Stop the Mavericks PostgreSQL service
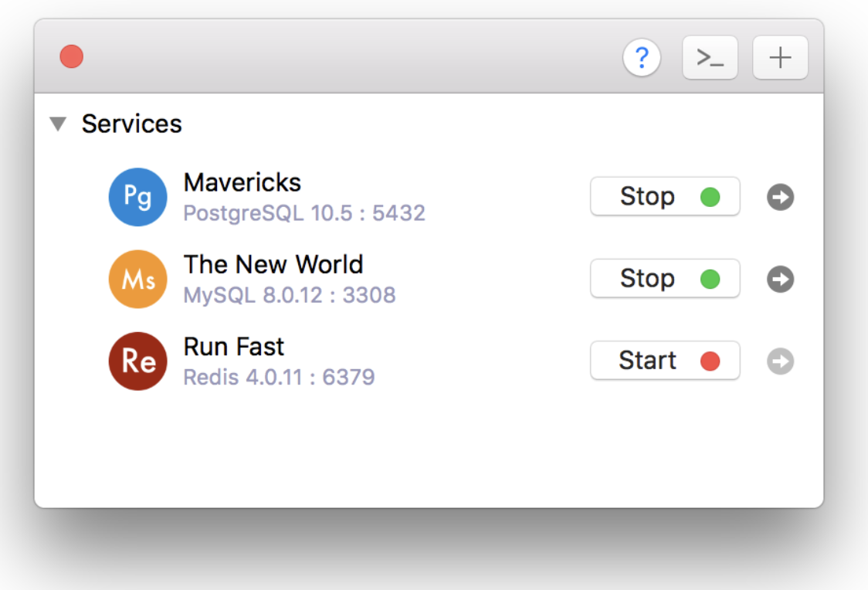The width and height of the screenshot is (868, 590). click(665, 196)
